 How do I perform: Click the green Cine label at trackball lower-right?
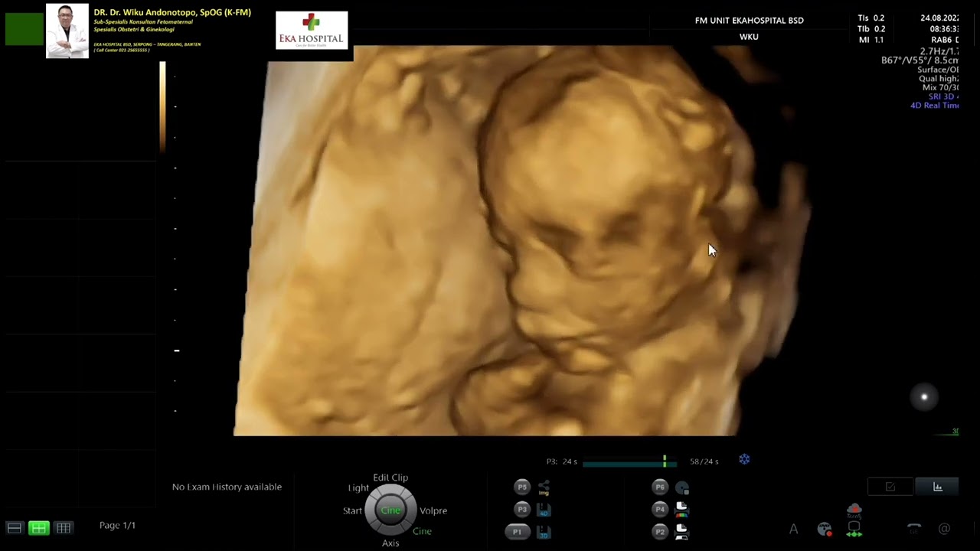coord(422,531)
